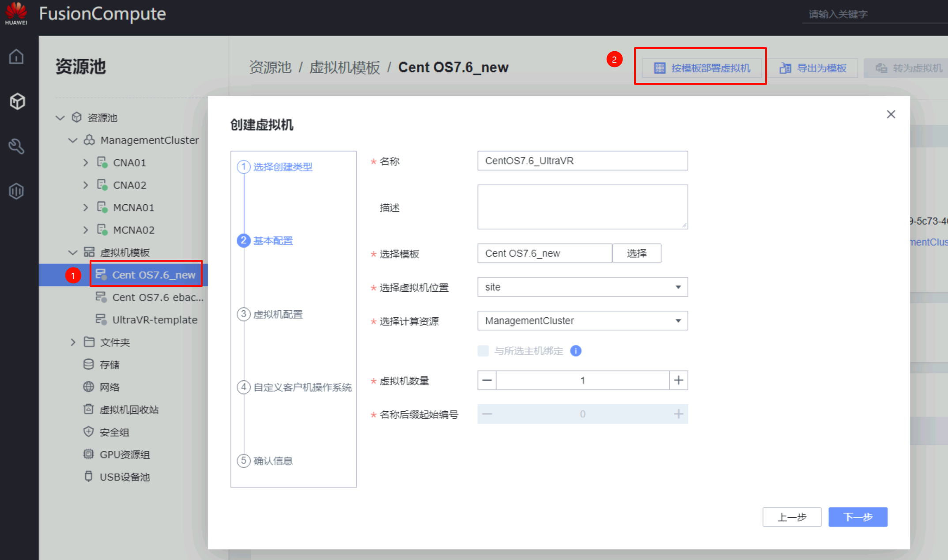Enable 与所选主机绑定 checkbox
The image size is (948, 560).
(483, 351)
